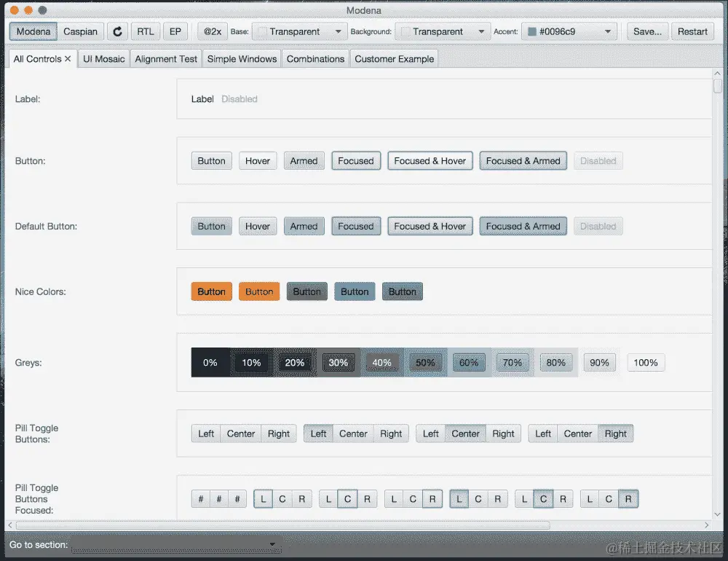
Task: Open the Alignment Test tab
Action: 165,58
